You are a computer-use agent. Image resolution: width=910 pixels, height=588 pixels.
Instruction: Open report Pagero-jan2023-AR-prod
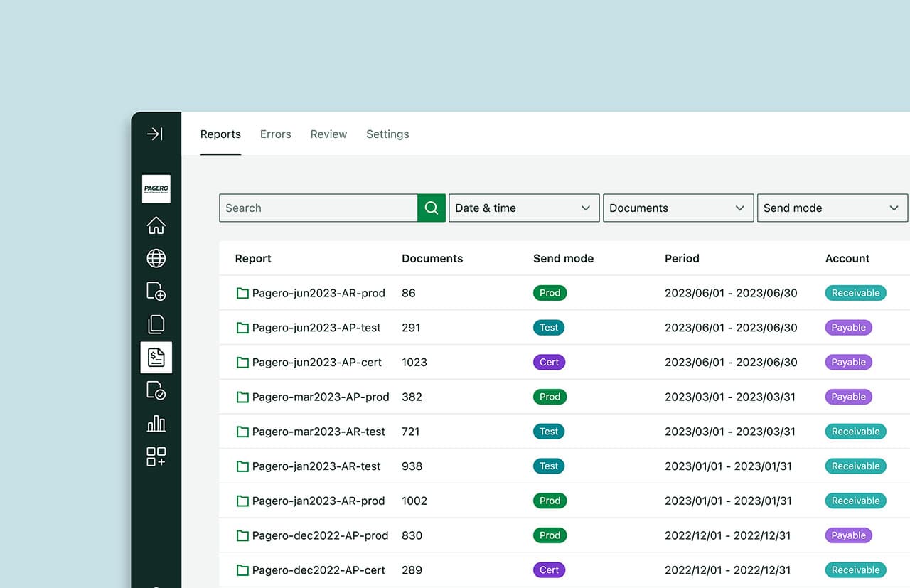pyautogui.click(x=318, y=501)
